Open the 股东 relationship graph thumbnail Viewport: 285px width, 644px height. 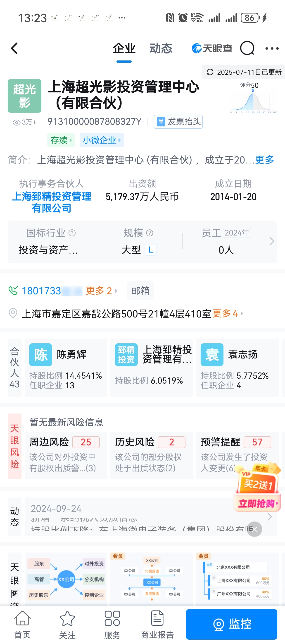point(66,579)
